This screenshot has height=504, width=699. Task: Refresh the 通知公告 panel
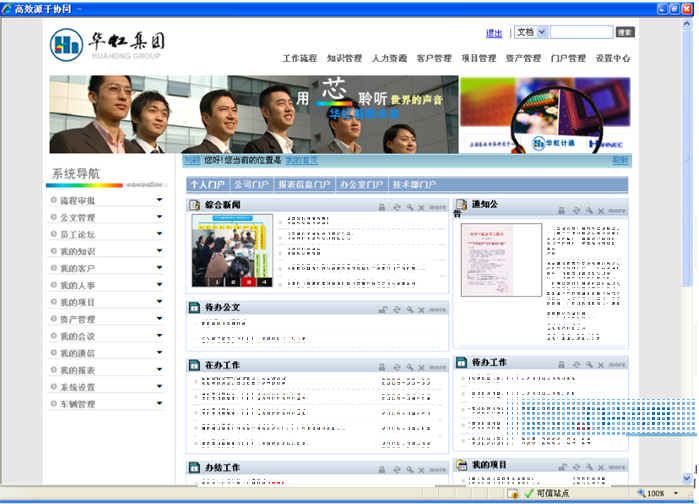[576, 210]
